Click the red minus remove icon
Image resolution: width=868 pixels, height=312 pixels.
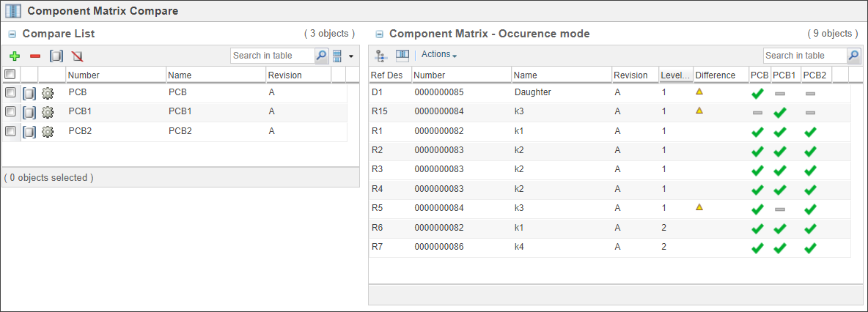[x=35, y=56]
